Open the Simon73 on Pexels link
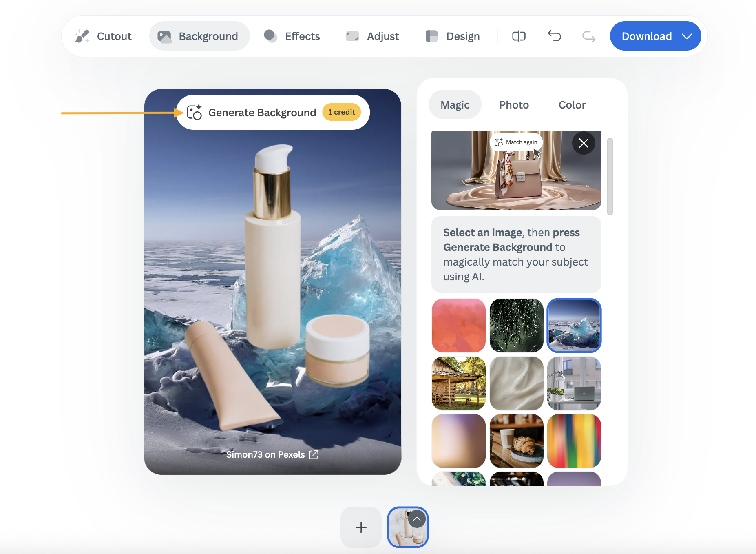The height and width of the screenshot is (554, 756). tap(272, 454)
